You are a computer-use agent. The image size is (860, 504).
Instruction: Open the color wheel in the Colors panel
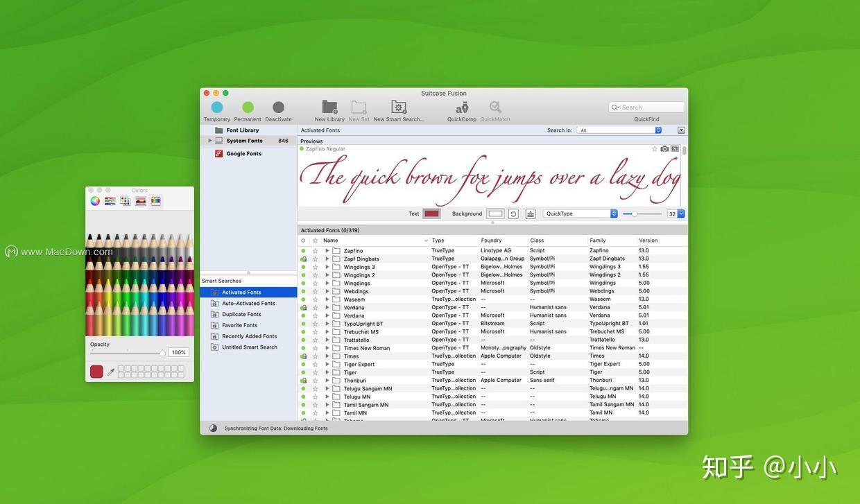click(95, 201)
